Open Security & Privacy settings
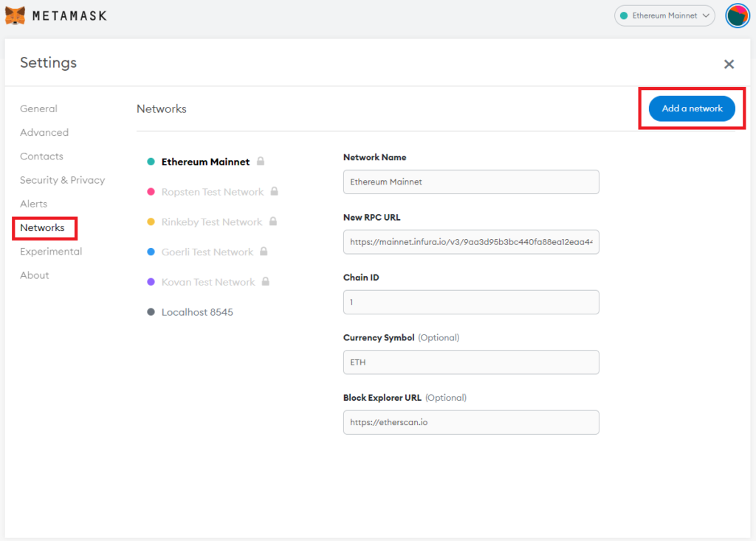 click(x=62, y=180)
